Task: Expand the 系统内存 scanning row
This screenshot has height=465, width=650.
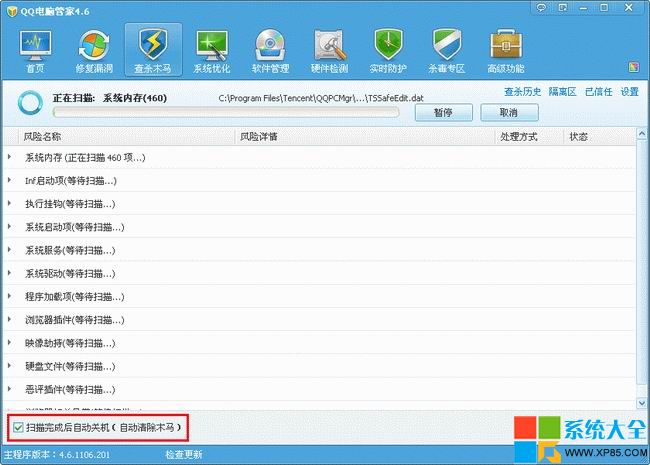Action: coord(10,157)
